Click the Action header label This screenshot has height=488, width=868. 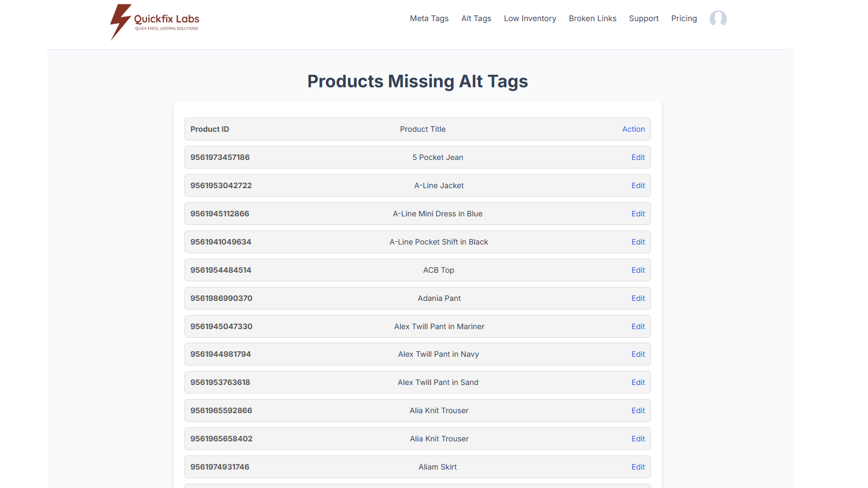tap(633, 129)
